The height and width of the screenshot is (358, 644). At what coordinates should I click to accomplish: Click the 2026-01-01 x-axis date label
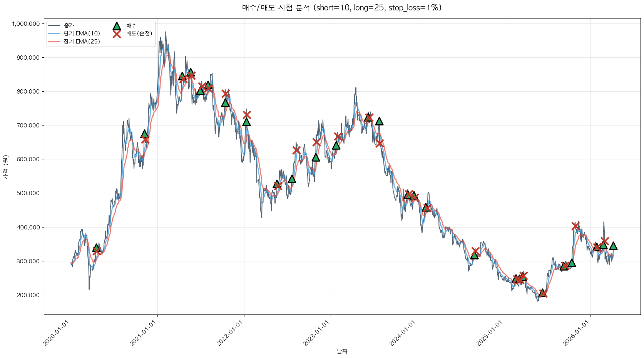click(577, 333)
